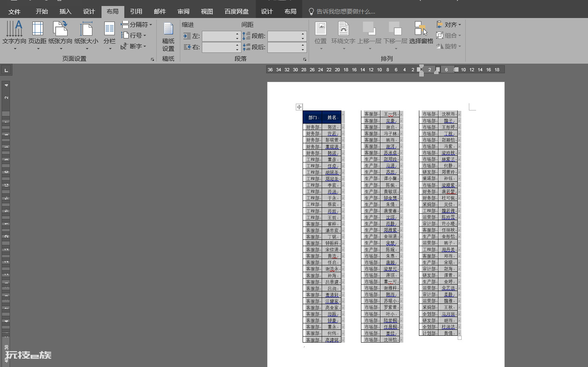Image resolution: width=588 pixels, height=367 pixels.
Task: Expand the 分栏 dropdown arrow
Action: tap(110, 49)
